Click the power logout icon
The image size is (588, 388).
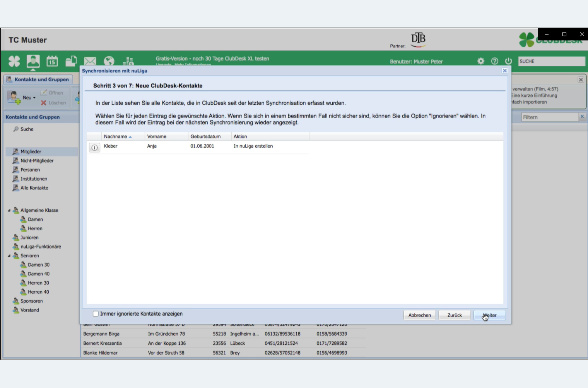click(x=508, y=61)
